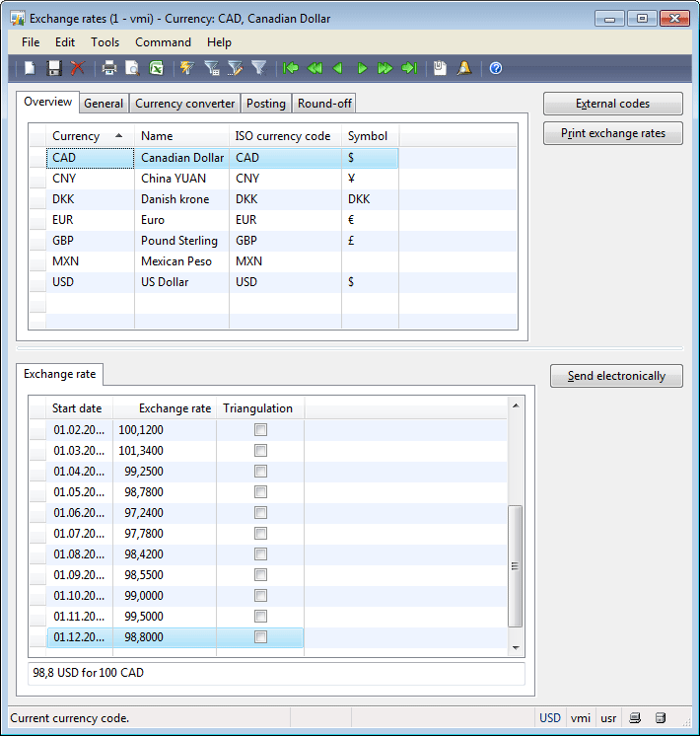Viewport: 700px width, 736px height.
Task: Click the alert bell icon
Action: [x=464, y=68]
